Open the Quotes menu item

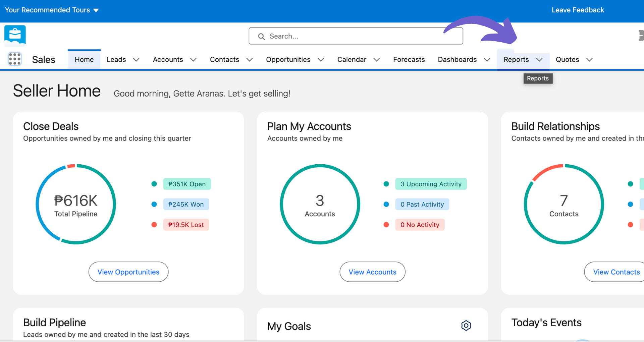point(567,59)
